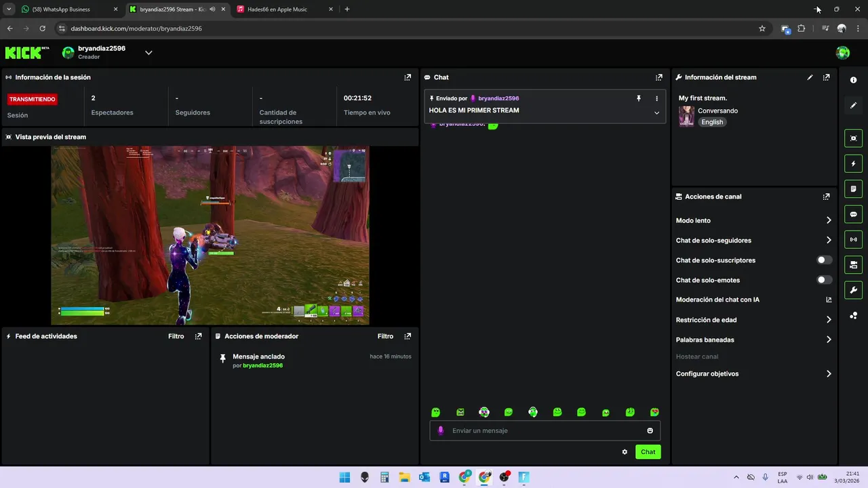This screenshot has height=488, width=868.
Task: Open browser tab list dropdown
Action: (x=9, y=9)
